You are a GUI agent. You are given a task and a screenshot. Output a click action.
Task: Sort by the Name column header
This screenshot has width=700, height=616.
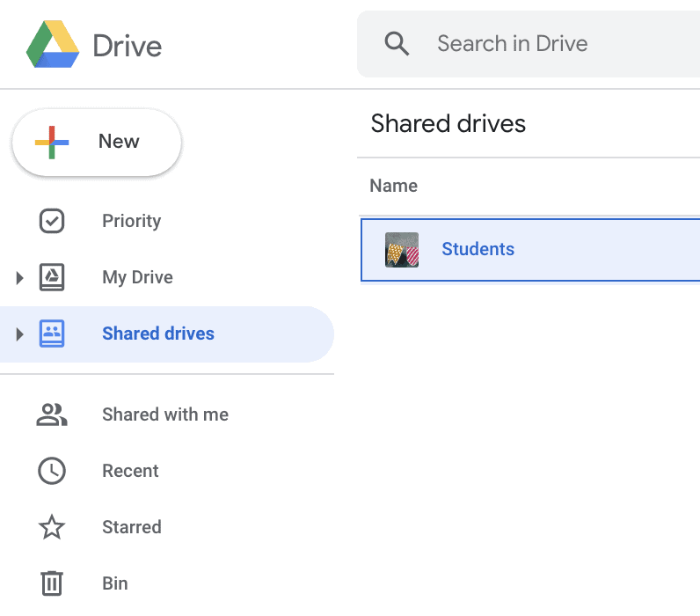[393, 186]
